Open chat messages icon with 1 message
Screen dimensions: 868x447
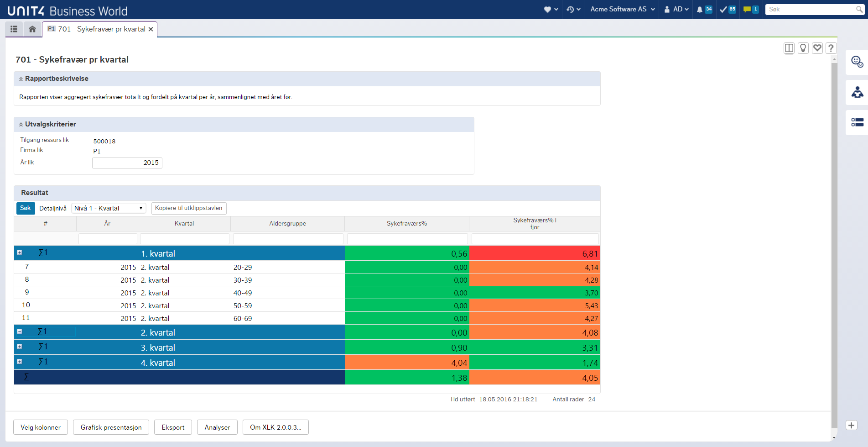pyautogui.click(x=751, y=9)
